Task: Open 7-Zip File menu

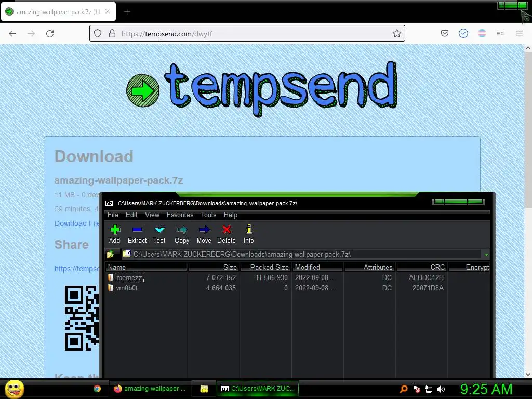Action: tap(113, 215)
